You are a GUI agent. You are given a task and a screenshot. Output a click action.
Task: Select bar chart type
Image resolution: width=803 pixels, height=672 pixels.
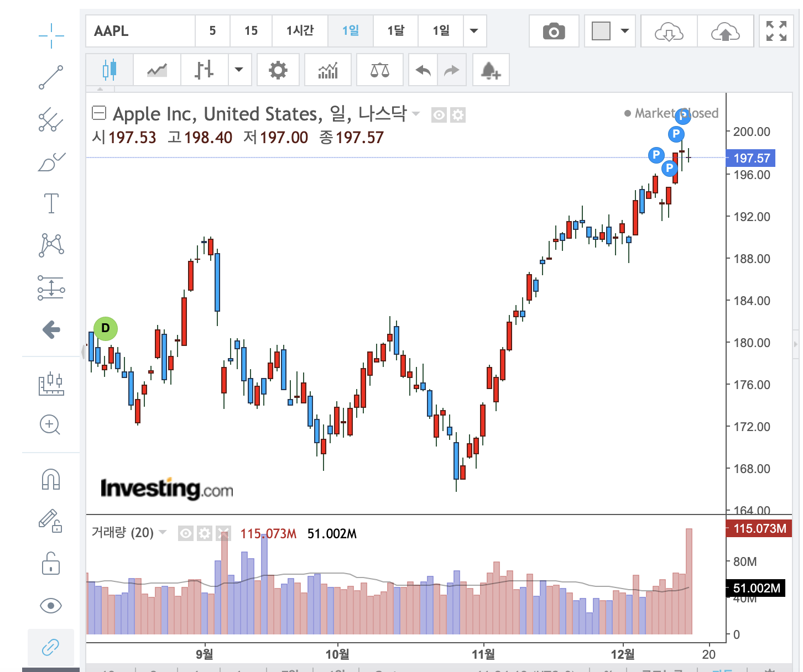tap(204, 70)
